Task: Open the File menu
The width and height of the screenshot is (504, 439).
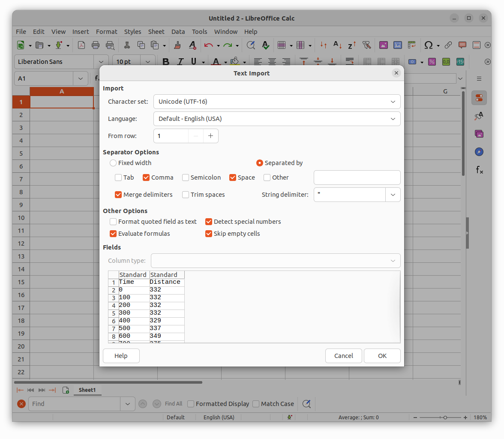Action: pyautogui.click(x=21, y=32)
